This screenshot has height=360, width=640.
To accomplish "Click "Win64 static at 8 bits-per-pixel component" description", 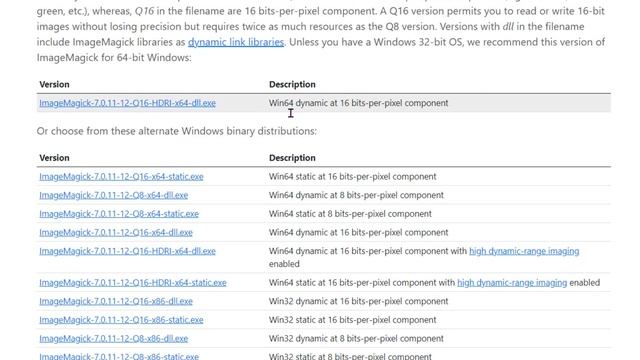I will (x=350, y=213).
